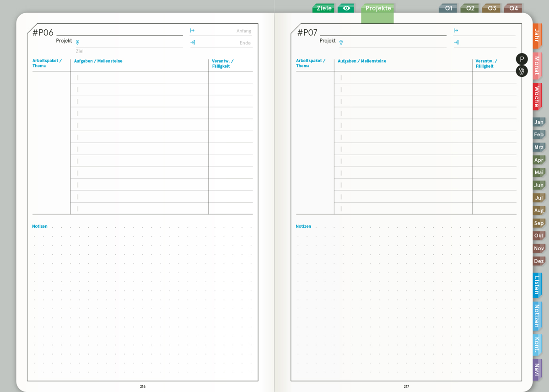Jump to the Q1 tab
This screenshot has width=549, height=392.
click(448, 8)
